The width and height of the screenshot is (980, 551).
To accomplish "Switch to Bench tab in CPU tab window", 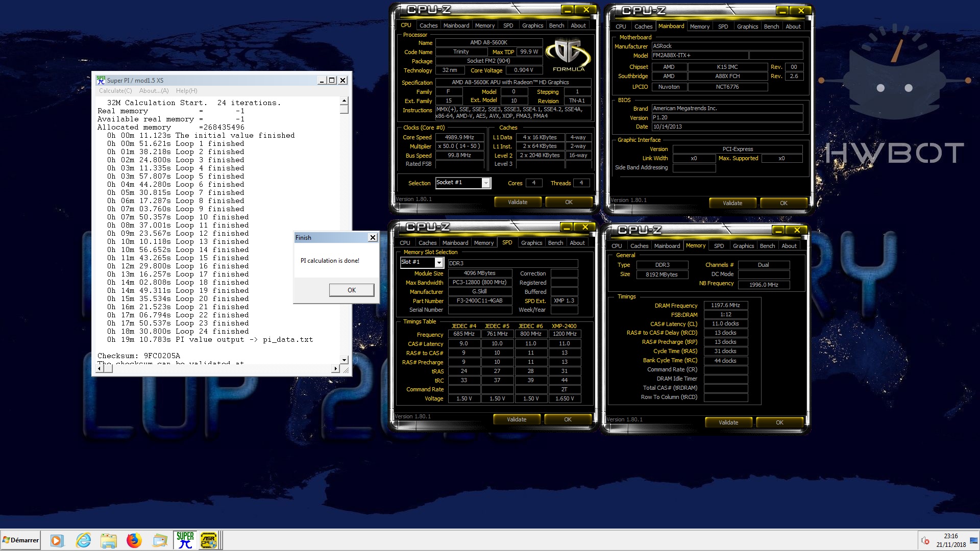I will (x=556, y=26).
